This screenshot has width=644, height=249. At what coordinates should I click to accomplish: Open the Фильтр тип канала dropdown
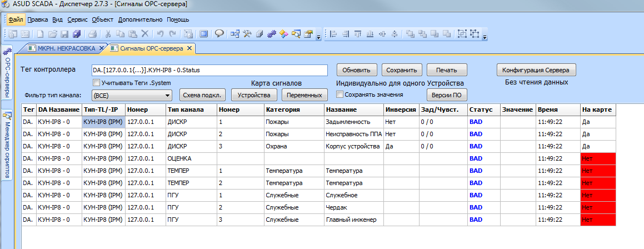click(132, 95)
